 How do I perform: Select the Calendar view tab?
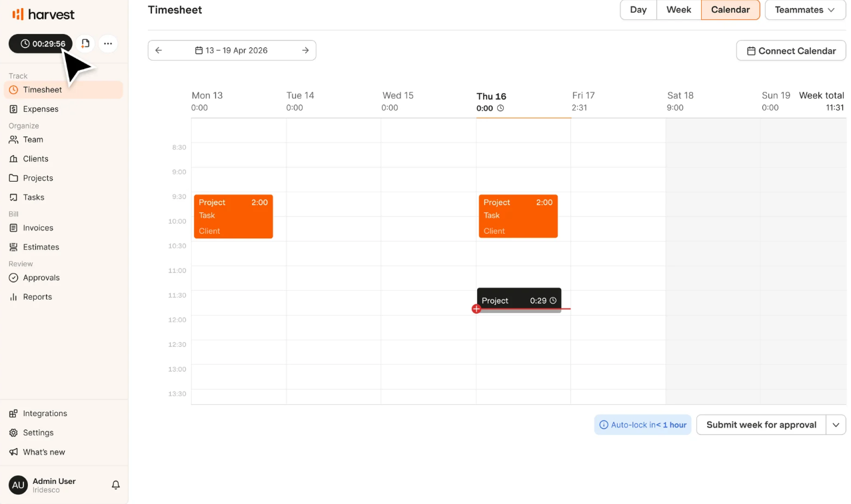(x=730, y=10)
